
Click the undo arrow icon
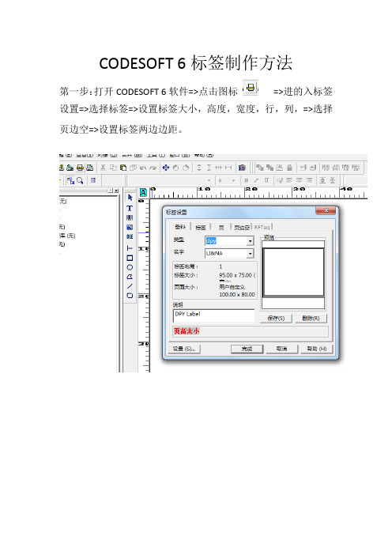tap(143, 168)
